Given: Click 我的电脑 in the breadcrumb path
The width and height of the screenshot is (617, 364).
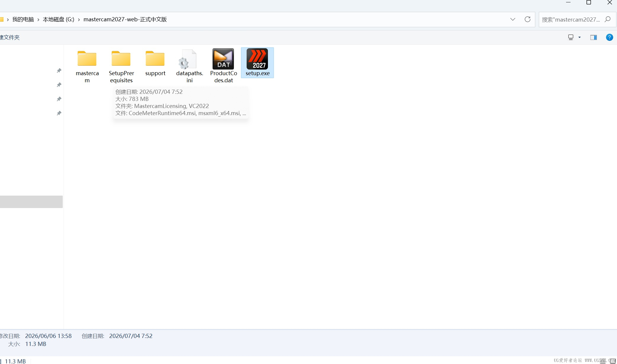Looking at the screenshot, I should 23,19.
